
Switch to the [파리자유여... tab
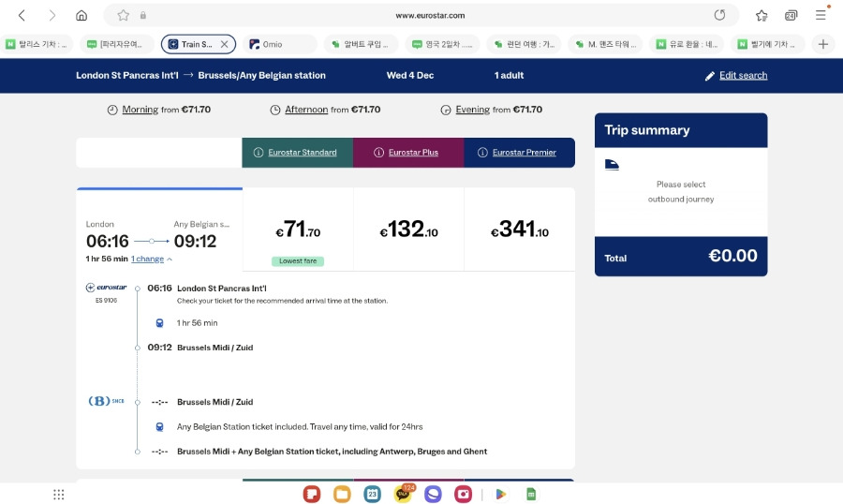pos(117,44)
